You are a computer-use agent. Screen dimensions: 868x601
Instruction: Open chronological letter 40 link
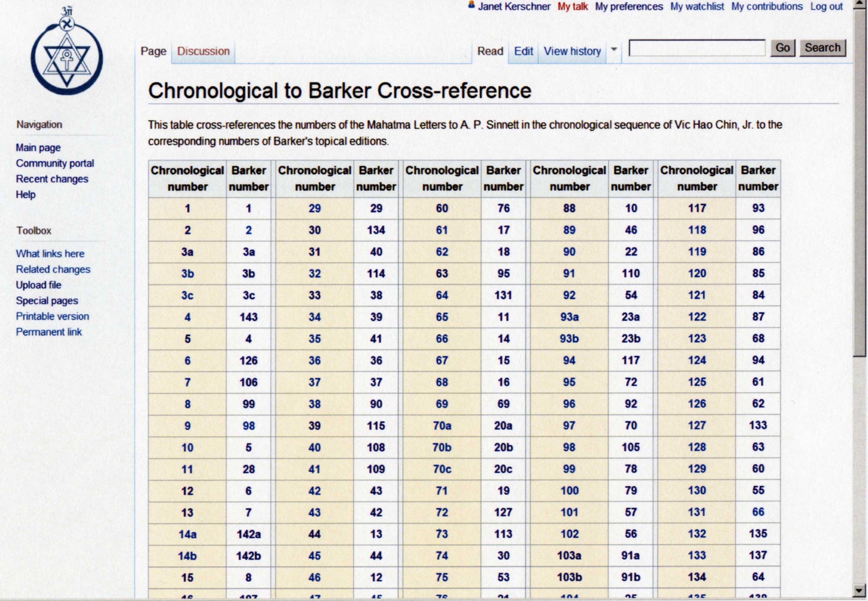click(x=314, y=447)
